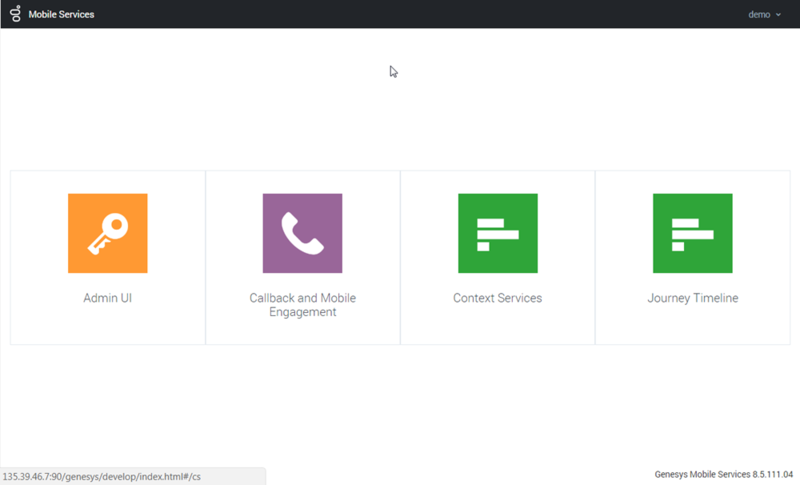This screenshot has width=800, height=485.
Task: Click the chevron arrow beside demo
Action: tap(778, 15)
